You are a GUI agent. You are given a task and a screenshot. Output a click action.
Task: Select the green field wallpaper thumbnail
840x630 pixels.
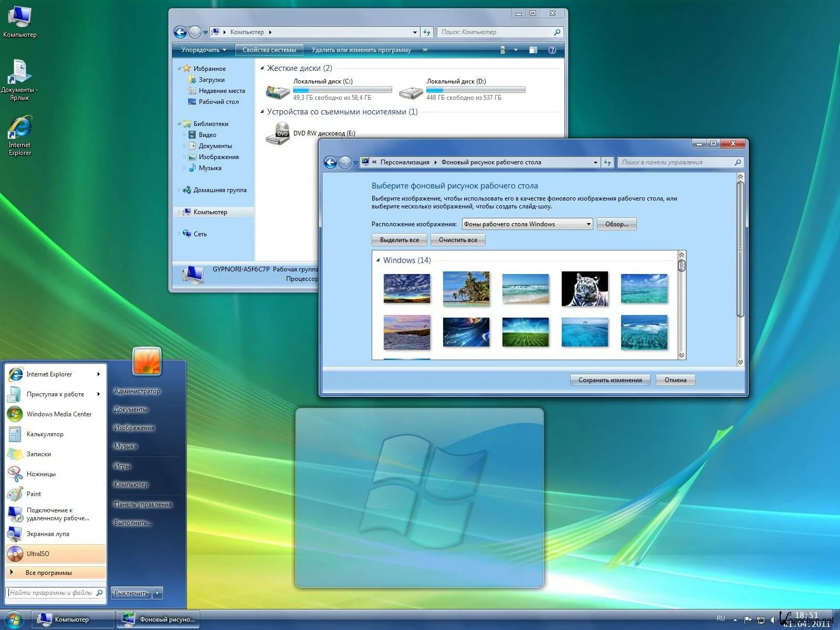click(526, 332)
